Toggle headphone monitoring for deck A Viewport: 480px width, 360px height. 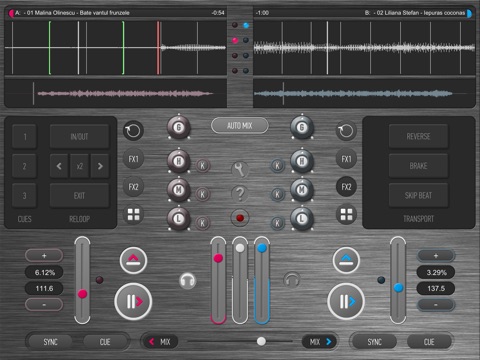(x=188, y=280)
